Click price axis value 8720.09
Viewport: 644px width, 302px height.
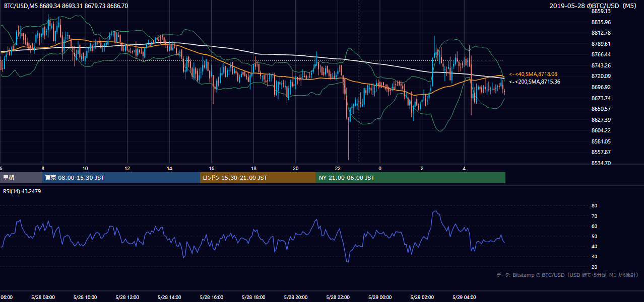pos(601,76)
